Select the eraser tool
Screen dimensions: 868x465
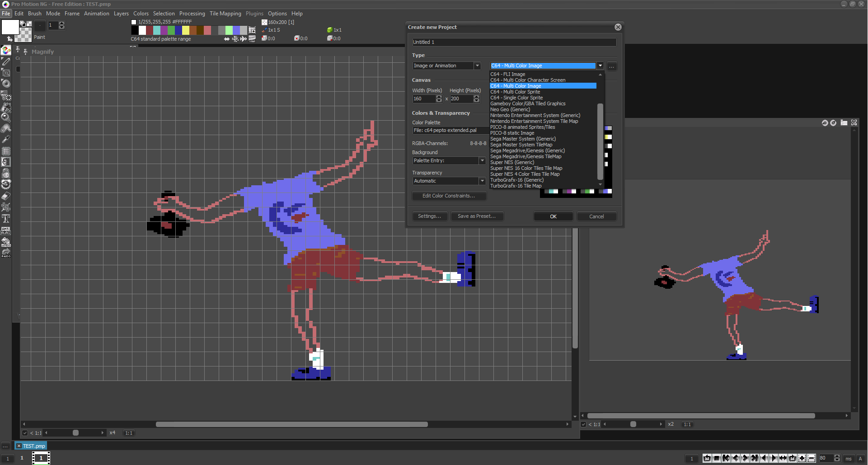(6, 196)
